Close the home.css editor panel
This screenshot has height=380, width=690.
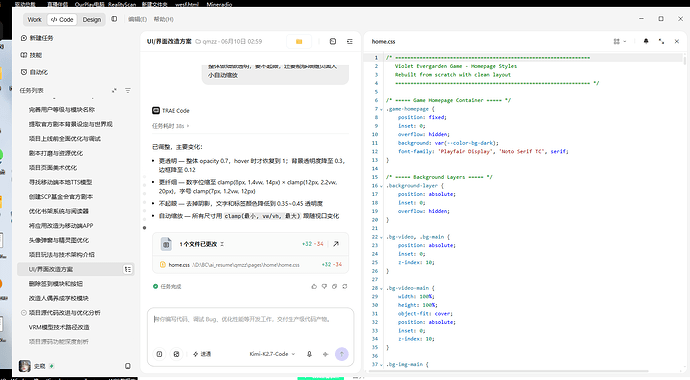677,41
